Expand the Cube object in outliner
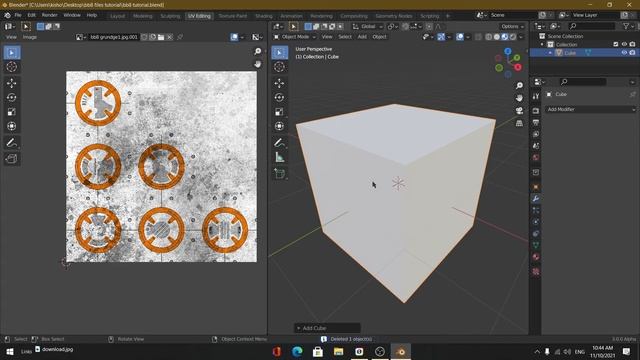Screen dimensions: 640x360 [x=550, y=53]
